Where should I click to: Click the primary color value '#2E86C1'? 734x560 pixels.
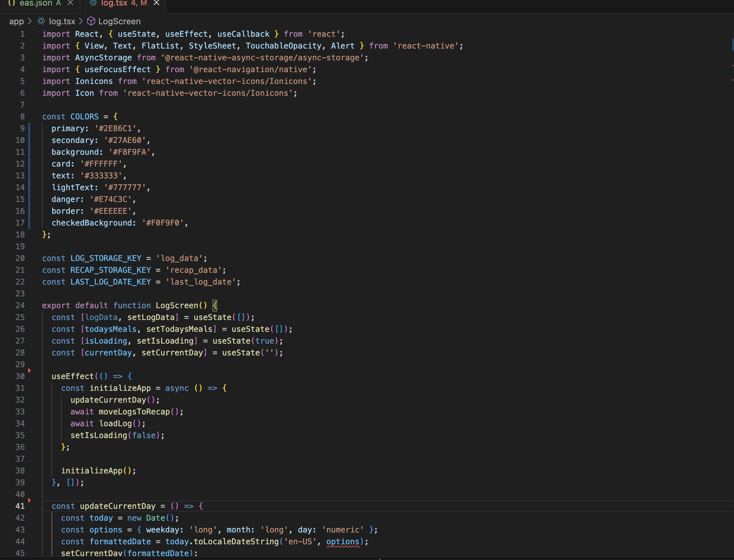(x=115, y=128)
